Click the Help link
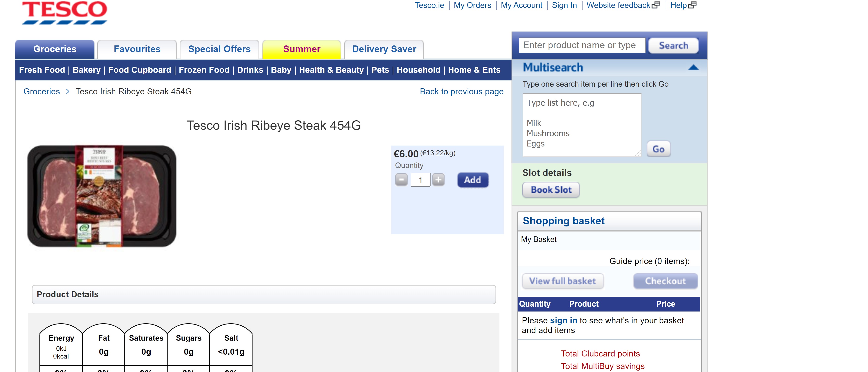Image resolution: width=868 pixels, height=372 pixels. 678,5
